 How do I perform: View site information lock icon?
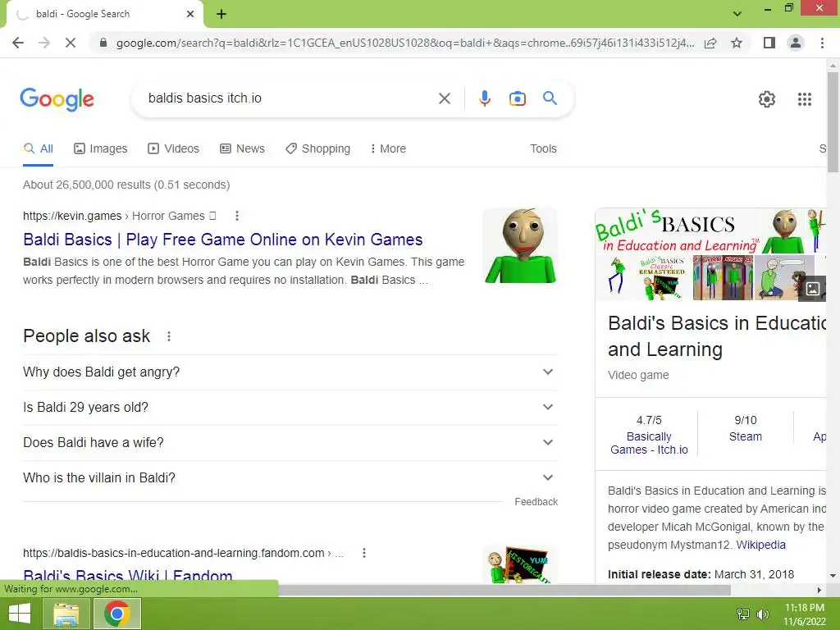103,43
